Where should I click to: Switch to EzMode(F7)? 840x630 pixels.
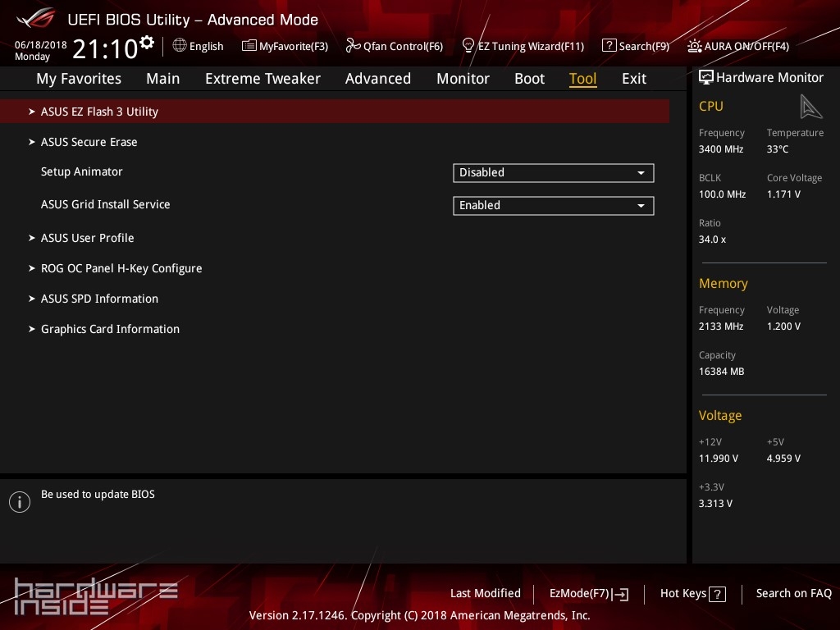click(589, 594)
